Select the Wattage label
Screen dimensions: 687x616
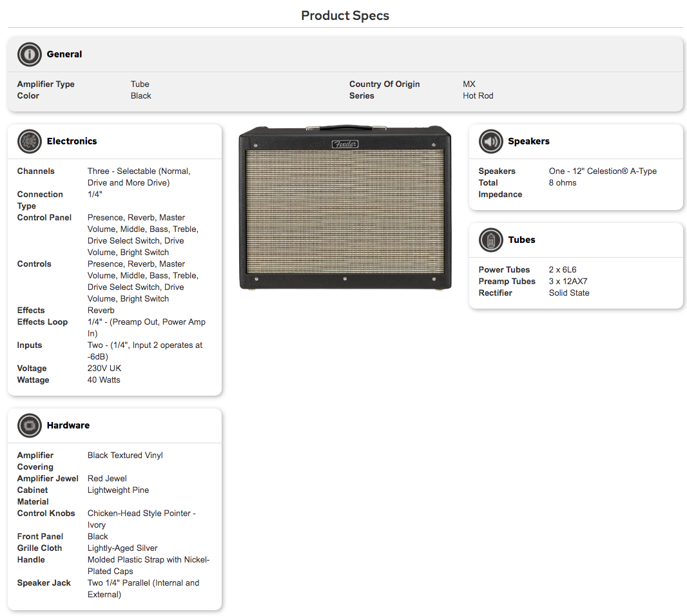[x=34, y=380]
